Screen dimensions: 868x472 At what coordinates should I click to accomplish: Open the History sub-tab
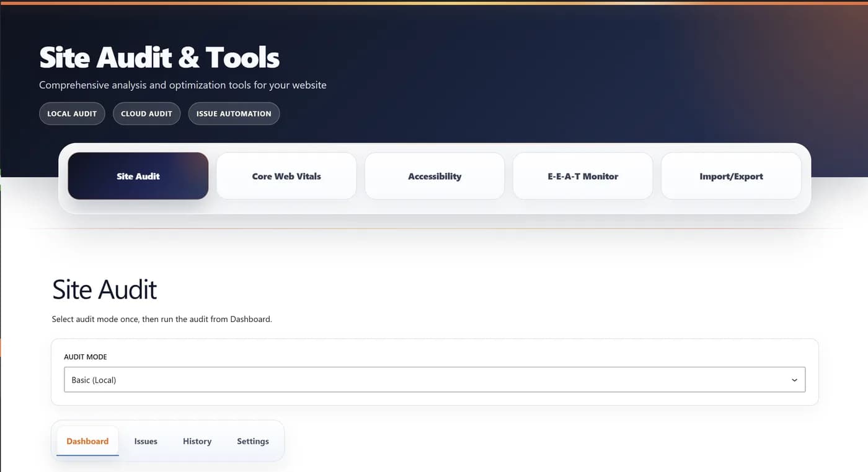pos(197,441)
